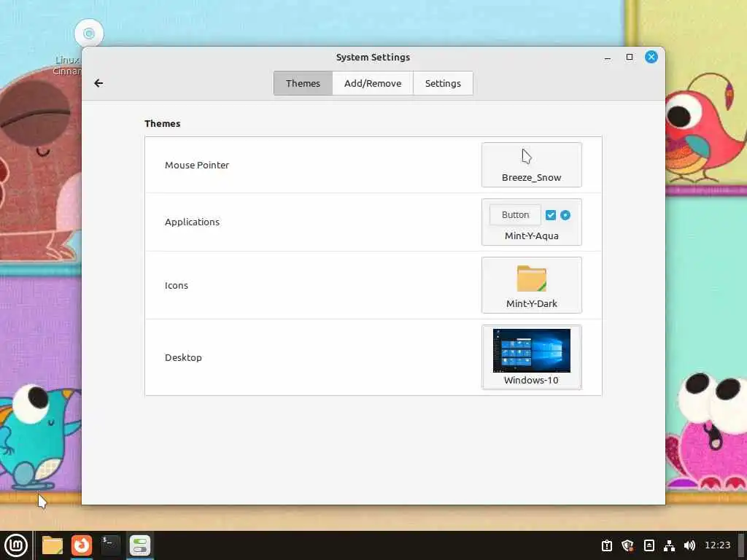Open the update manager shield tray icon
The height and width of the screenshot is (560, 747).
click(x=628, y=545)
